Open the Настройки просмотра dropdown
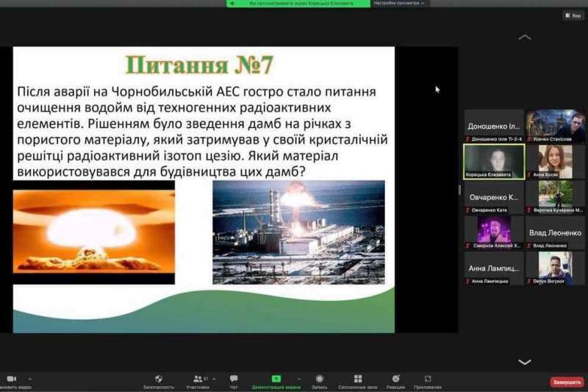 [400, 4]
